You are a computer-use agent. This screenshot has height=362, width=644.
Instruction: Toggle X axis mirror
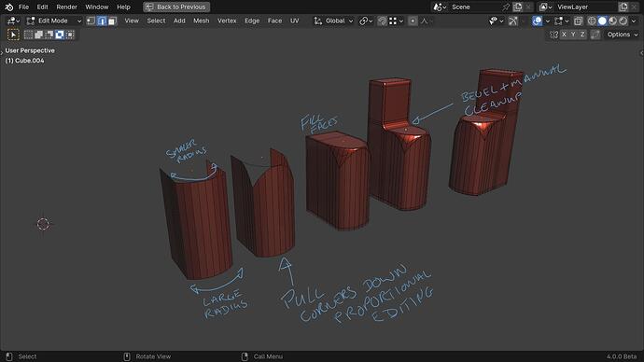pyautogui.click(x=564, y=35)
